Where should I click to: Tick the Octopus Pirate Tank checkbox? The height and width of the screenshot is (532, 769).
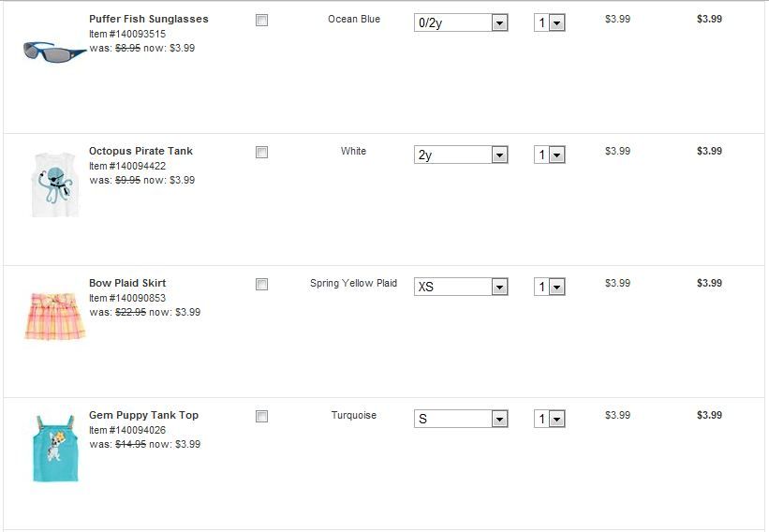tap(262, 152)
